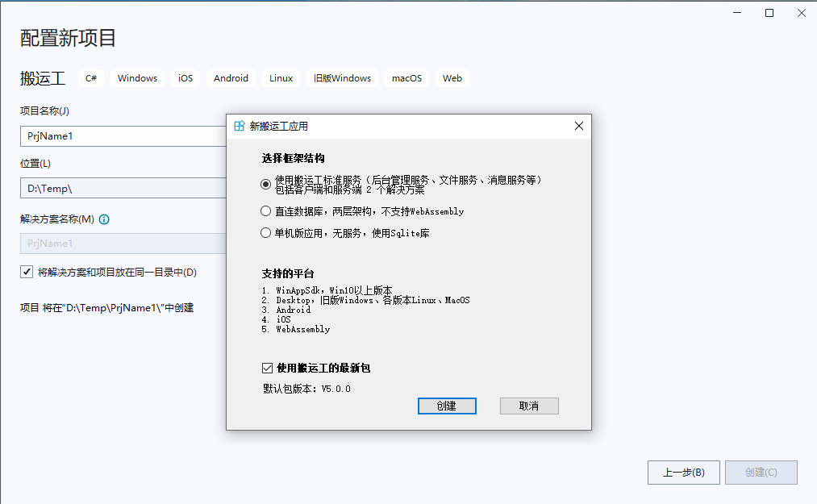This screenshot has height=504, width=817.
Task: Click the Windows platform tag
Action: click(137, 78)
